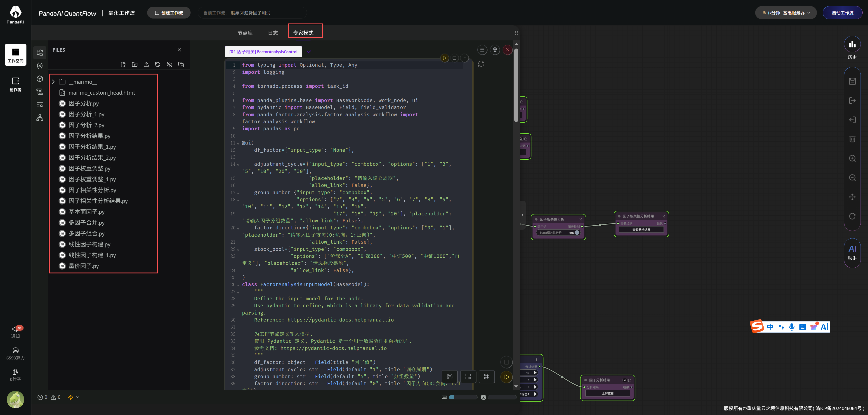Save the notebook with the floppy icon
Image resolution: width=868 pixels, height=415 pixels.
pyautogui.click(x=450, y=377)
